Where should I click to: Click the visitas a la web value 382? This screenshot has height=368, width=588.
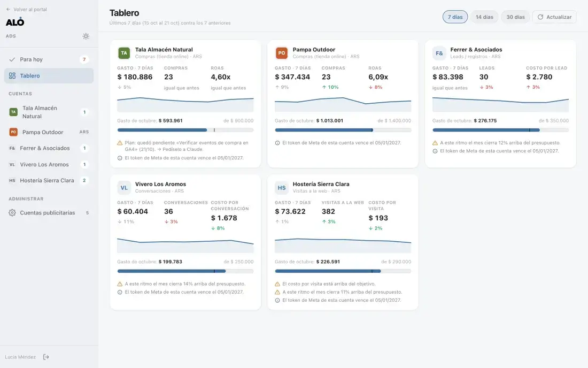[x=328, y=212]
